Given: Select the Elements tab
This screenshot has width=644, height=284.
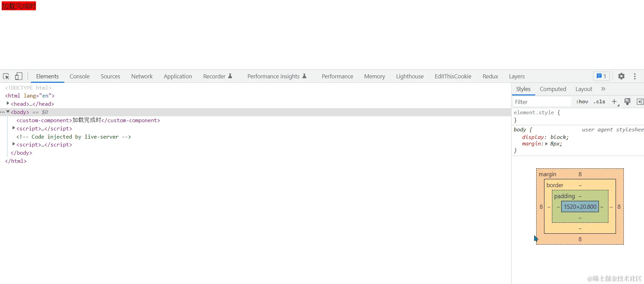Looking at the screenshot, I should pos(48,76).
